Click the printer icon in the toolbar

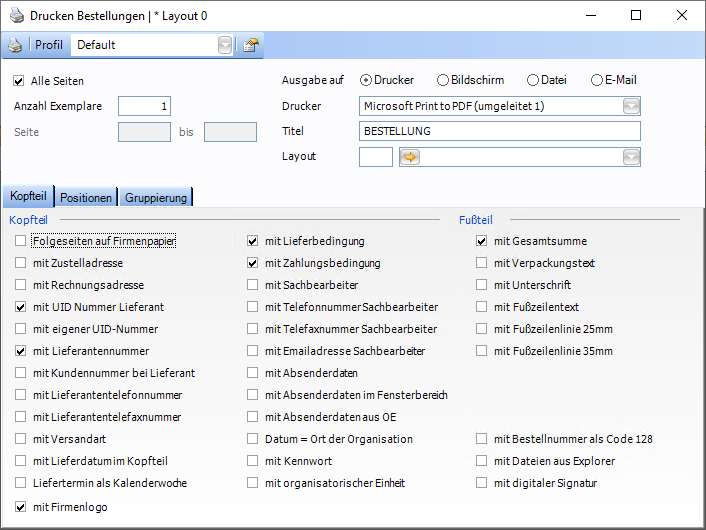tap(15, 45)
